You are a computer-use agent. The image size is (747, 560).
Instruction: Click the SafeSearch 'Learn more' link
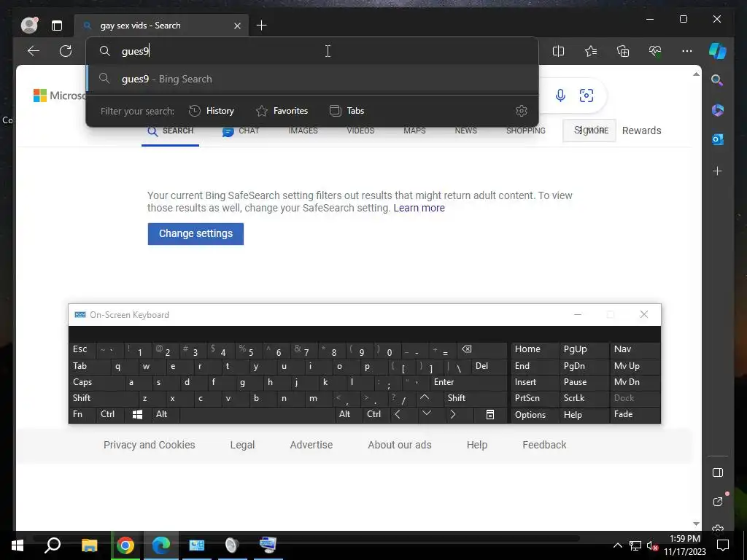[419, 208]
